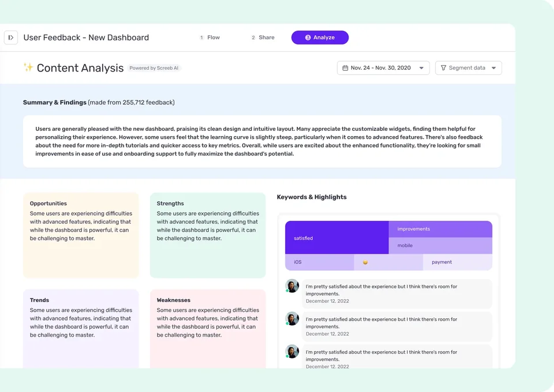The height and width of the screenshot is (392, 554).
Task: Select the satisfied keyword tile
Action: click(x=336, y=238)
